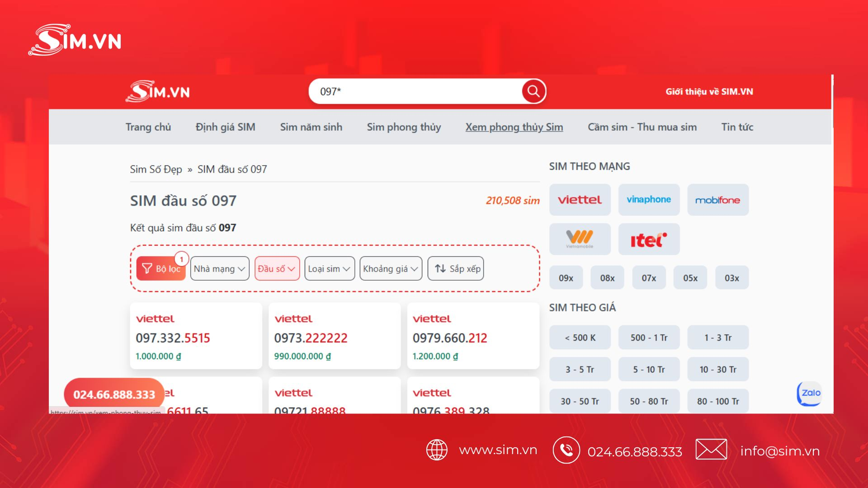
Task: Filter price 50 - 80 Tr
Action: tap(649, 401)
